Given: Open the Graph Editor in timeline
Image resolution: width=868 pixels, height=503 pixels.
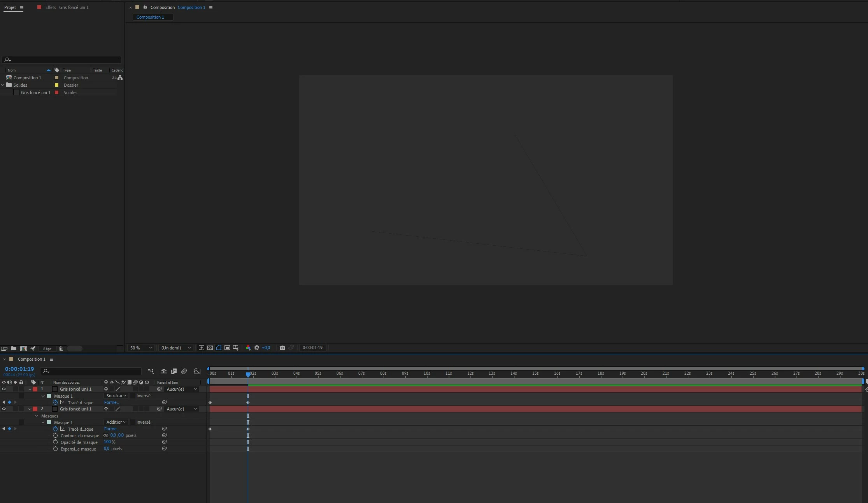Looking at the screenshot, I should tap(197, 371).
